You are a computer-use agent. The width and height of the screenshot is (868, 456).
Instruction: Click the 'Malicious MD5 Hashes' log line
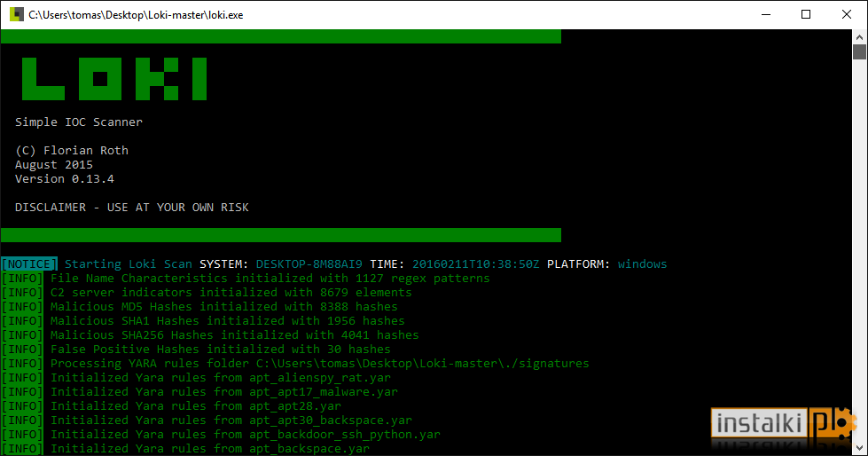199,306
